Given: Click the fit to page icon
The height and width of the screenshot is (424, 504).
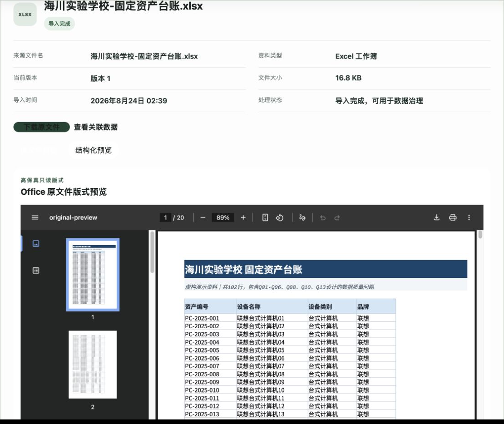Looking at the screenshot, I should coord(265,217).
